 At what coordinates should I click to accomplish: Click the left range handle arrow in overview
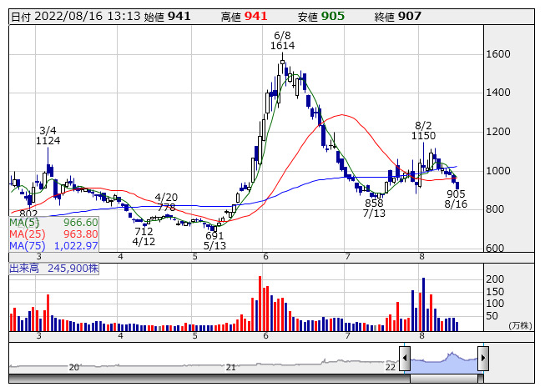click(x=405, y=359)
